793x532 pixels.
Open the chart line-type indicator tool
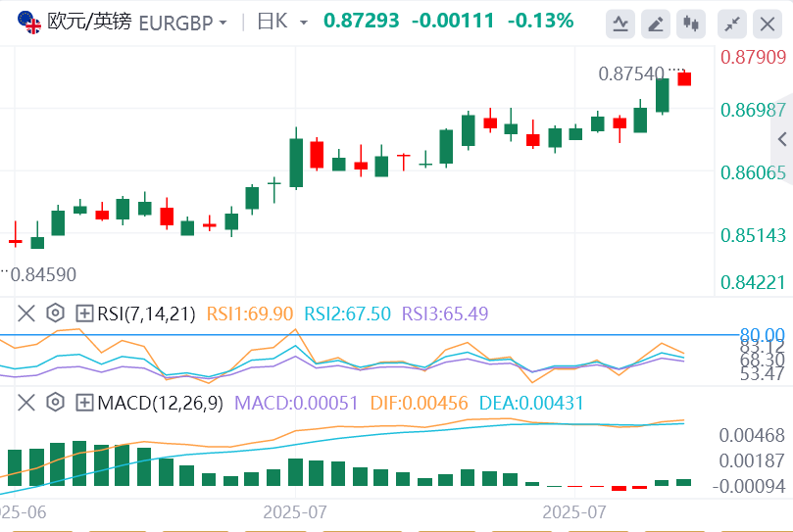point(620,24)
